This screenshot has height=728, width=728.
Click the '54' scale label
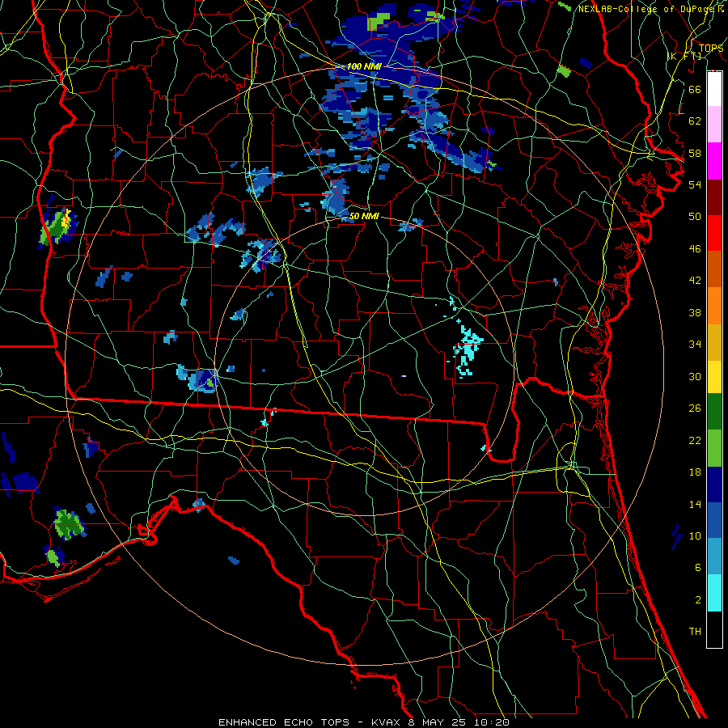[695, 184]
